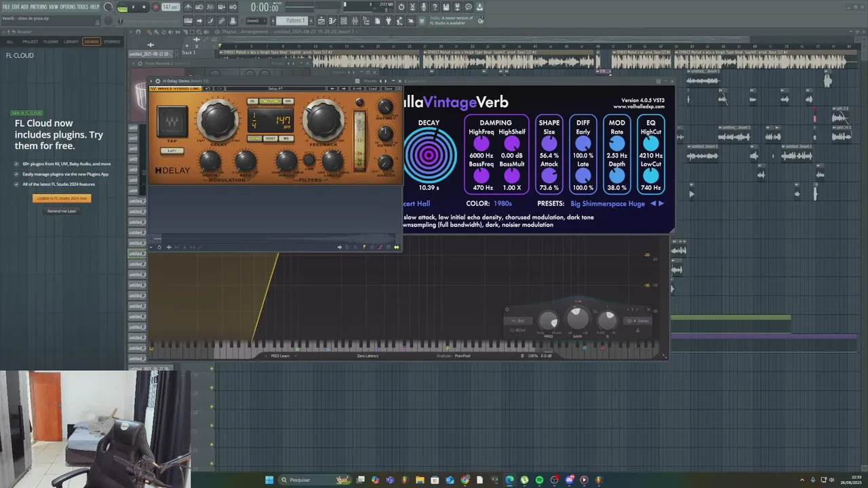The height and width of the screenshot is (488, 868).
Task: Click the large FEEDBACK knob on H-Delay
Action: [323, 119]
